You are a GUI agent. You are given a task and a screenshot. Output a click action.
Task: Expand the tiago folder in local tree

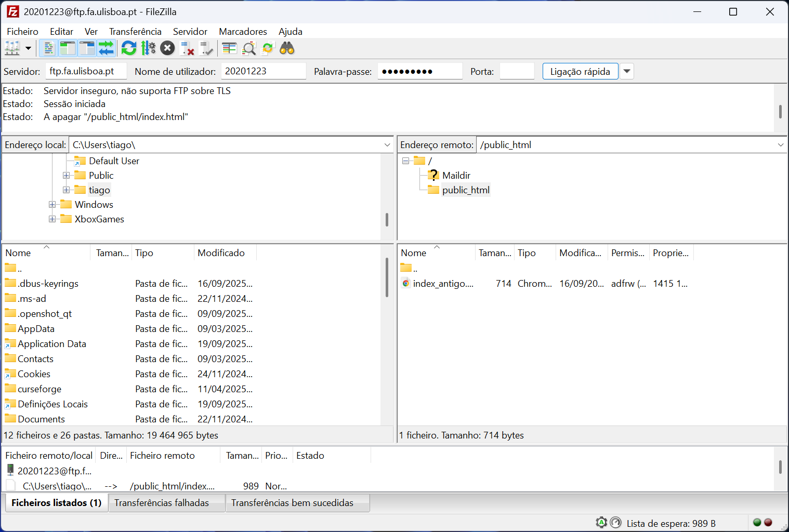coord(66,190)
